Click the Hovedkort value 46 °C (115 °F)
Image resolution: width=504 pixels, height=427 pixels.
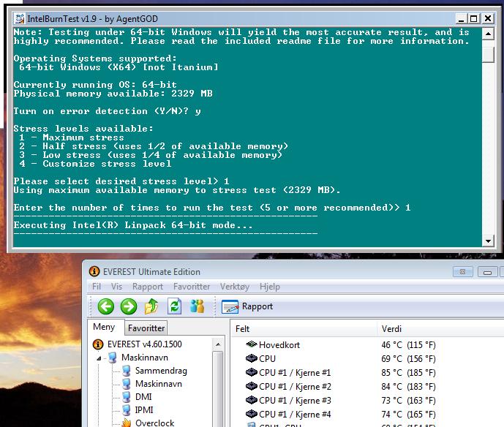click(408, 345)
